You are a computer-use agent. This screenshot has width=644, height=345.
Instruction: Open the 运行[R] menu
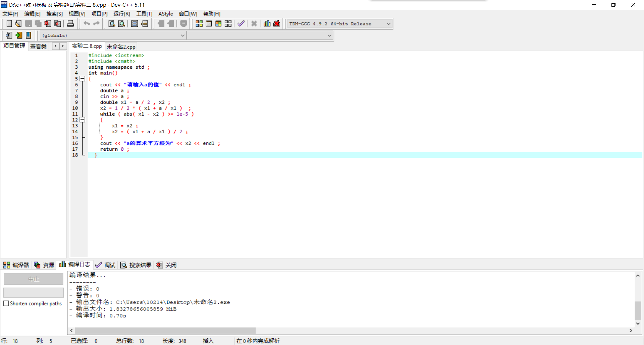122,14
